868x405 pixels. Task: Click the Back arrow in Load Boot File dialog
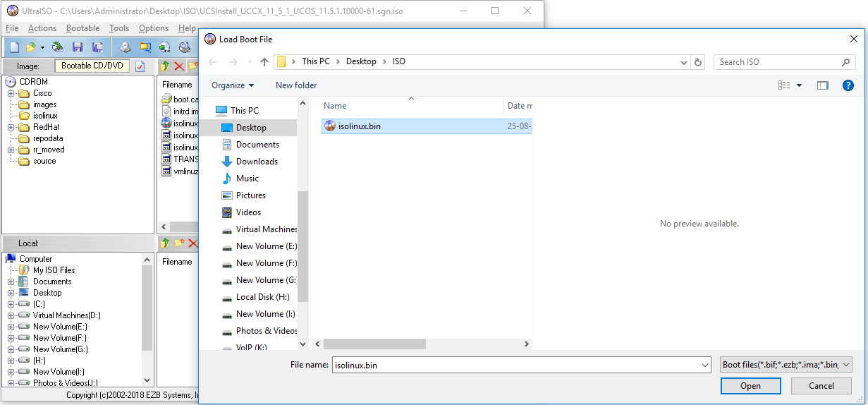click(x=212, y=62)
